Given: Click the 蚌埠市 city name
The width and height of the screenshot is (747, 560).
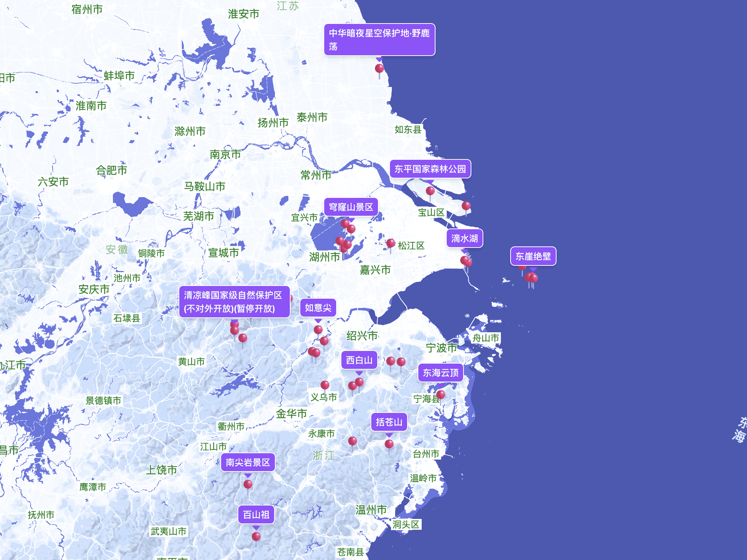Looking at the screenshot, I should pyautogui.click(x=119, y=76).
